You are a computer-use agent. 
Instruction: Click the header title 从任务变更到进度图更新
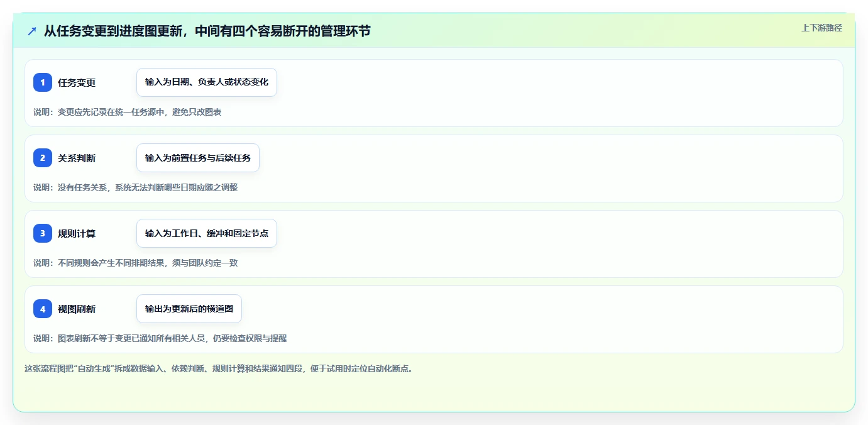207,31
